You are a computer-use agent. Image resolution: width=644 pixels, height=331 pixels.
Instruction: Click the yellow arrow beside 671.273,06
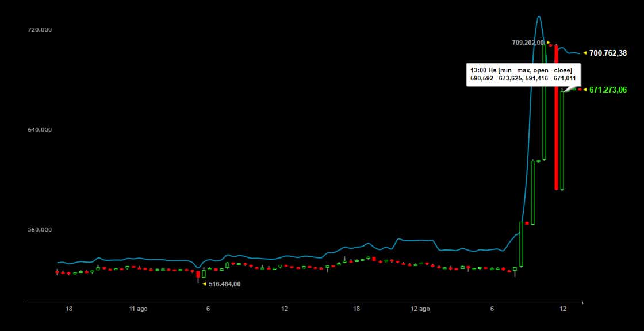pyautogui.click(x=585, y=90)
